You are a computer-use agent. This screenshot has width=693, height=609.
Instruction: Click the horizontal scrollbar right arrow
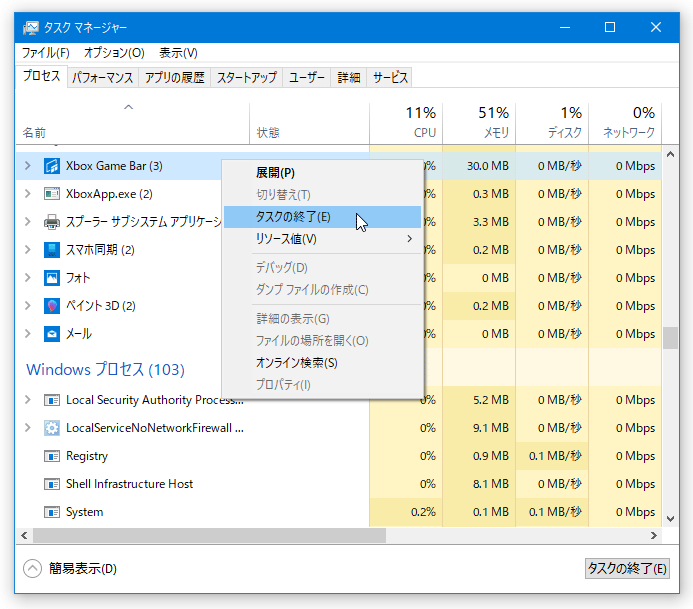tap(654, 536)
